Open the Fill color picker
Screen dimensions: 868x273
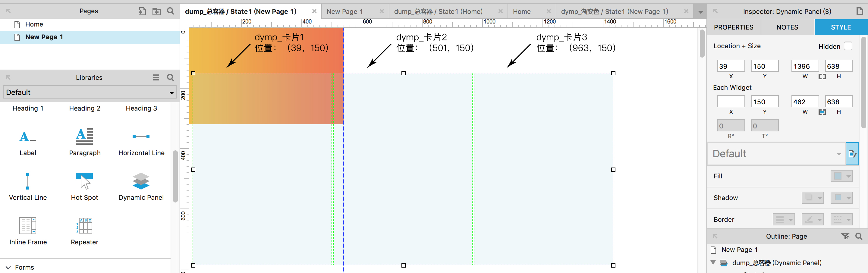point(842,176)
